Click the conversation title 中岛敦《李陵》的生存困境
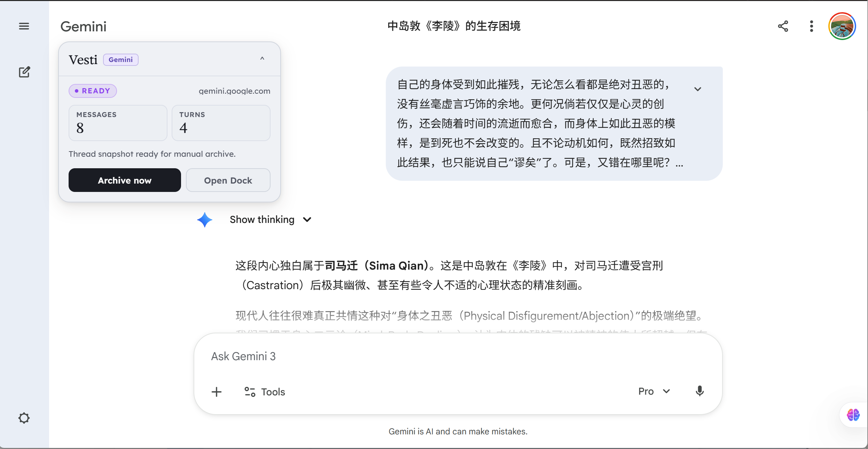This screenshot has height=449, width=868. (454, 26)
